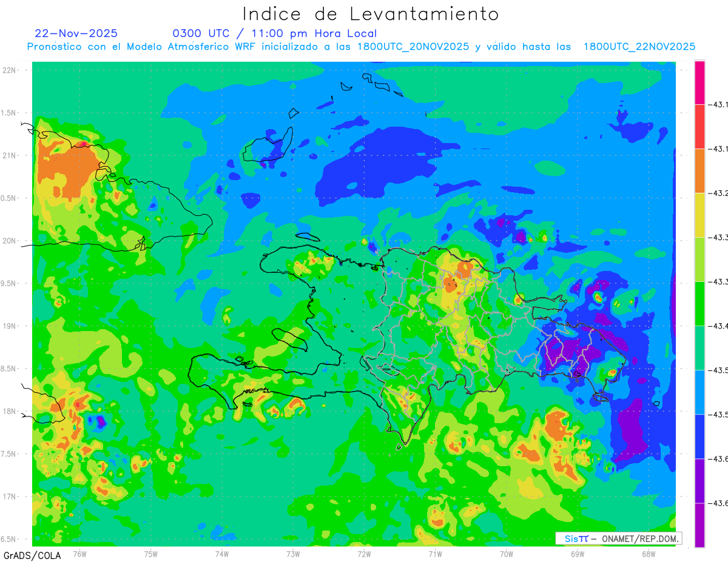
Task: Select the light blue swatch in the color bar
Action: click(x=699, y=392)
